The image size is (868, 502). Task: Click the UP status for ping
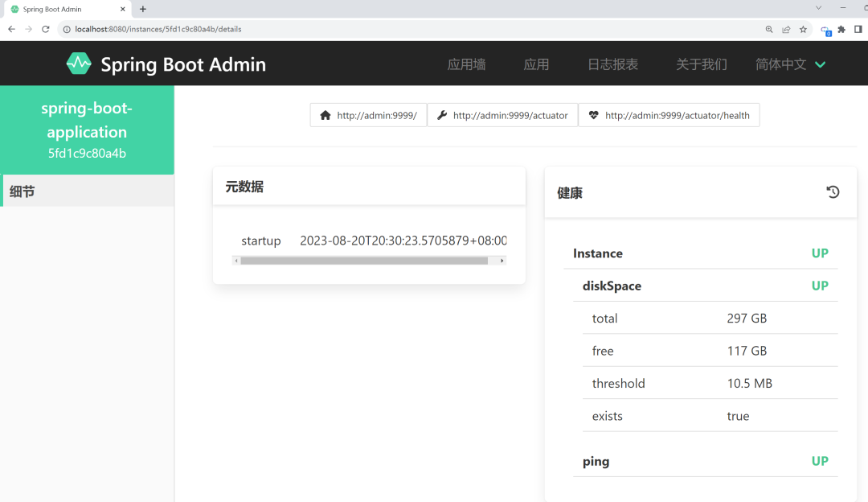pos(820,461)
